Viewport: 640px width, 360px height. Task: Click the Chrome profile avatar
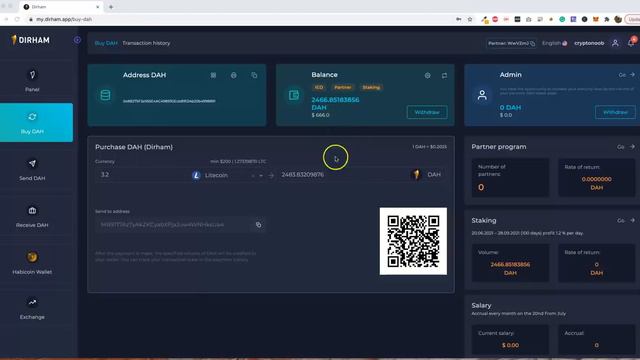[x=618, y=19]
